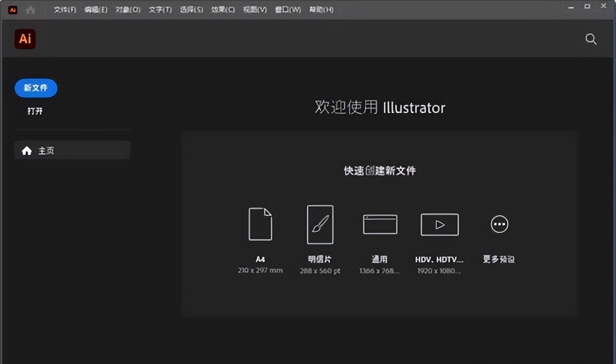Open search with the magnifier icon
This screenshot has width=616, height=364.
coord(591,39)
